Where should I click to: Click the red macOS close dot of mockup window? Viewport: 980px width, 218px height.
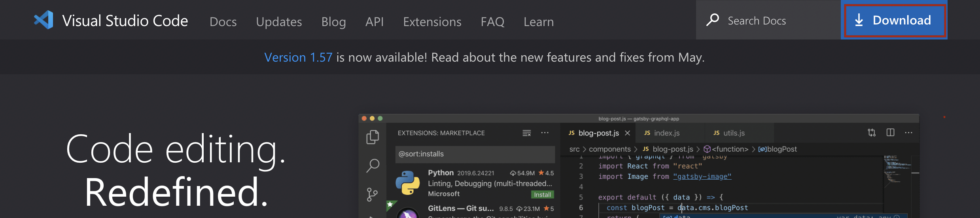pyautogui.click(x=364, y=118)
